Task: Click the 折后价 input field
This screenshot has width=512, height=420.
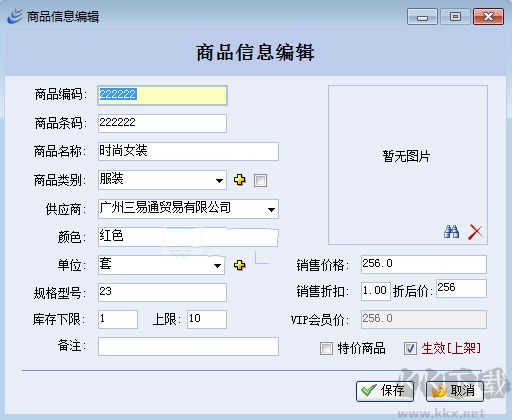Action: click(x=461, y=288)
